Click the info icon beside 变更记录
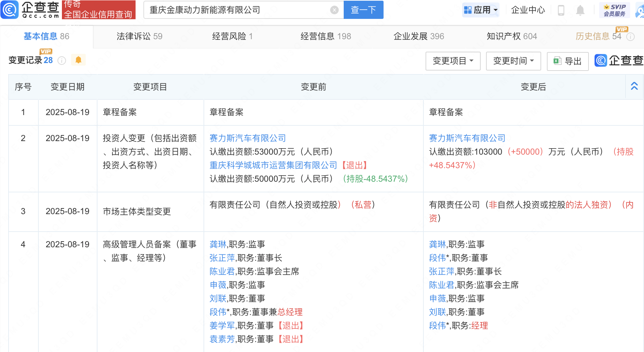Screen dimensions: 644x352 point(62,61)
